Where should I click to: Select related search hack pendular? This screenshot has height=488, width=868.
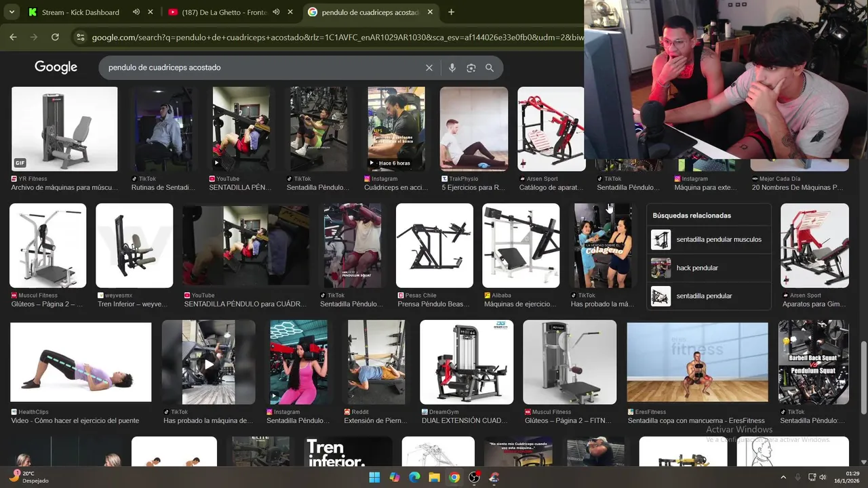pyautogui.click(x=709, y=268)
